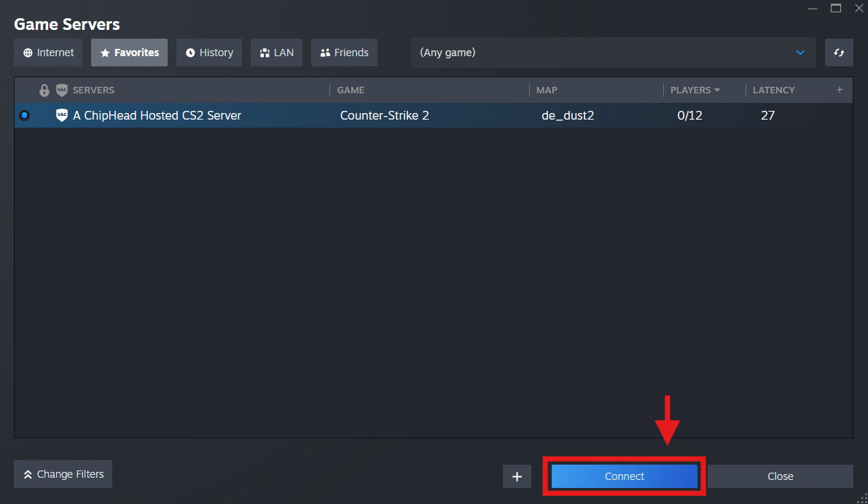Image resolution: width=868 pixels, height=504 pixels.
Task: Open the History tab
Action: 208,53
